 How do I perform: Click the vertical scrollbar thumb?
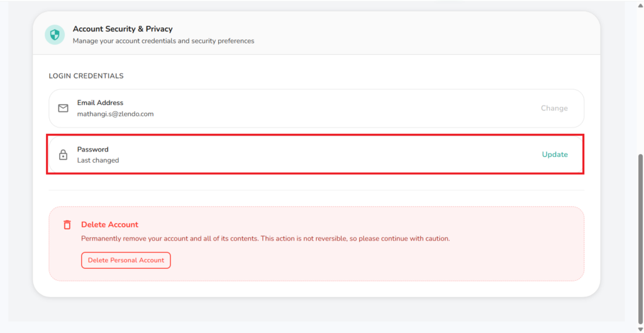point(640,239)
